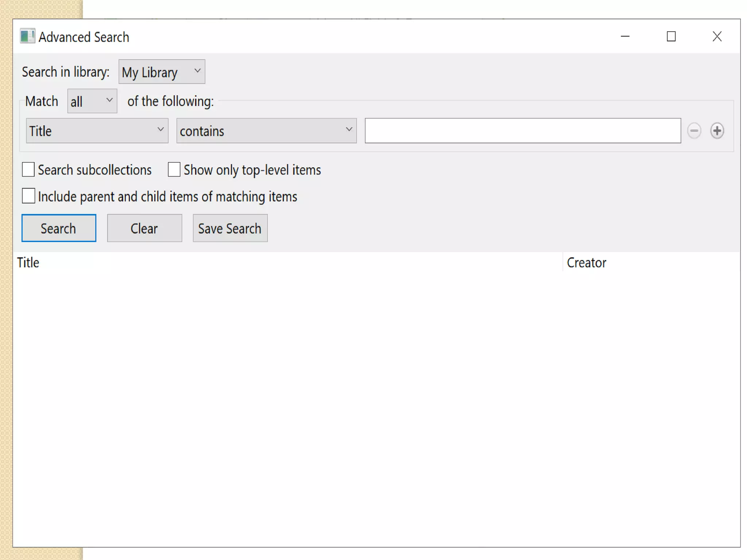This screenshot has width=747, height=560.
Task: Click the Clear button
Action: click(144, 228)
